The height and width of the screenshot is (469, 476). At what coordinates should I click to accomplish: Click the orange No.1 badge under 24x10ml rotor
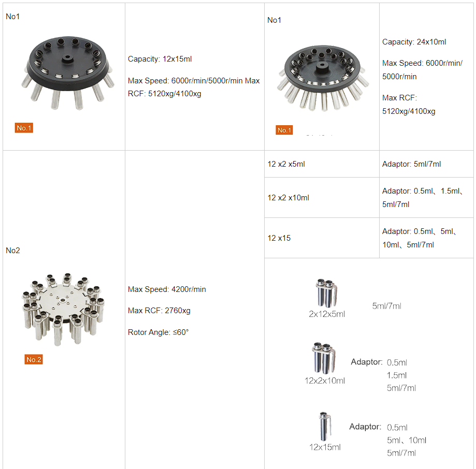tap(284, 130)
